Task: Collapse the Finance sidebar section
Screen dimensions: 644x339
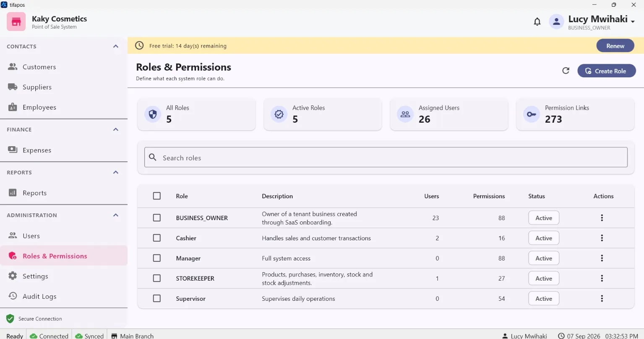Action: [x=116, y=129]
